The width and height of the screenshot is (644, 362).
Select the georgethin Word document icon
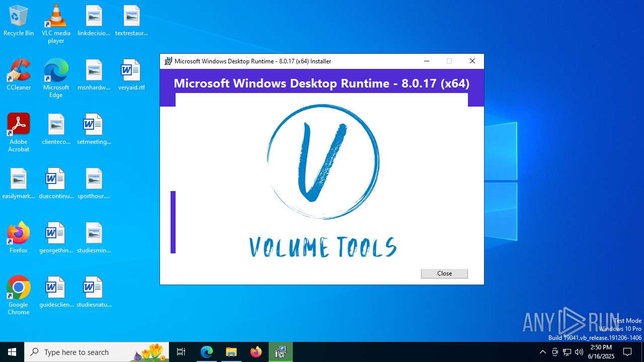[x=56, y=238]
